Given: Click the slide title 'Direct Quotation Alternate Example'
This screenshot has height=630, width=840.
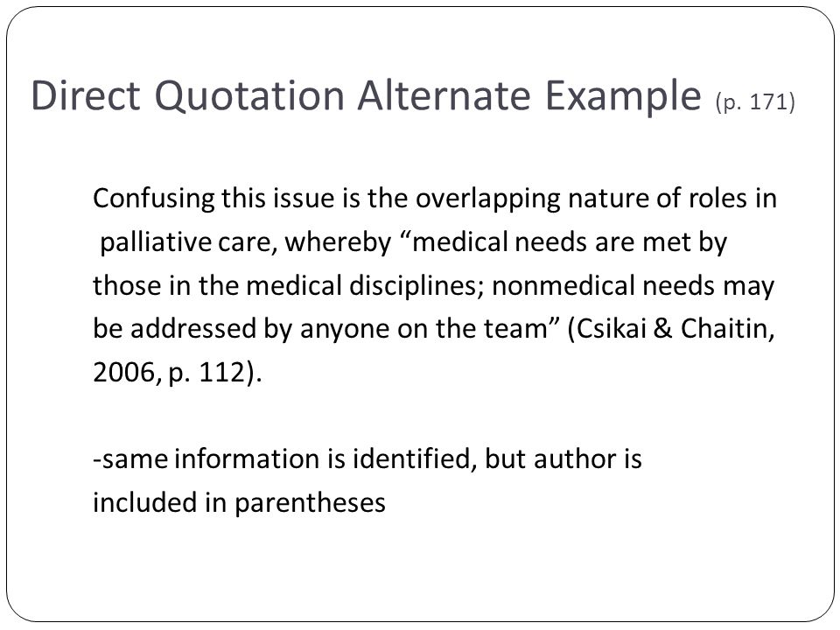Looking at the screenshot, I should coord(367,96).
